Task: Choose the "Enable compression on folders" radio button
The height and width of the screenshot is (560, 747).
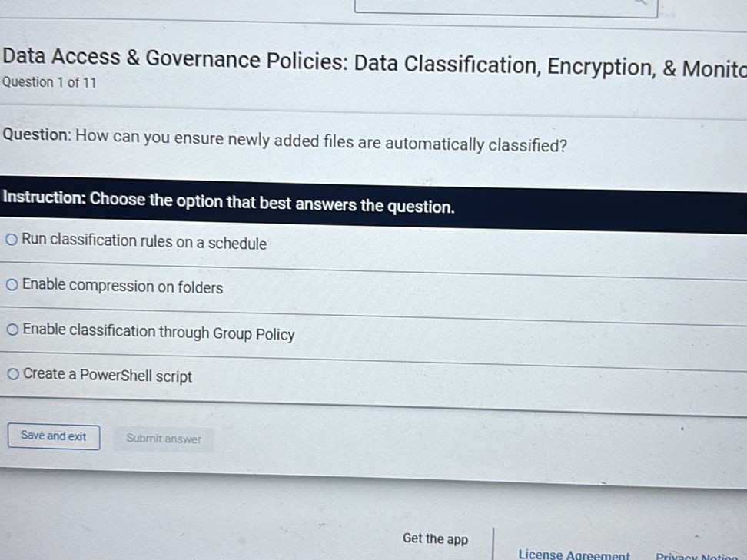Action: pos(12,287)
